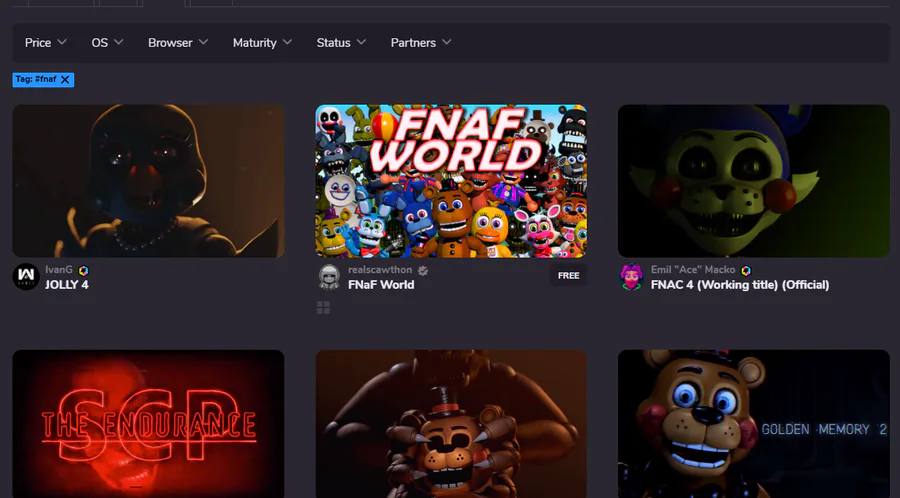Screen dimensions: 900x498
Task: Click IvanG's avatar icon
Action: pos(26,277)
